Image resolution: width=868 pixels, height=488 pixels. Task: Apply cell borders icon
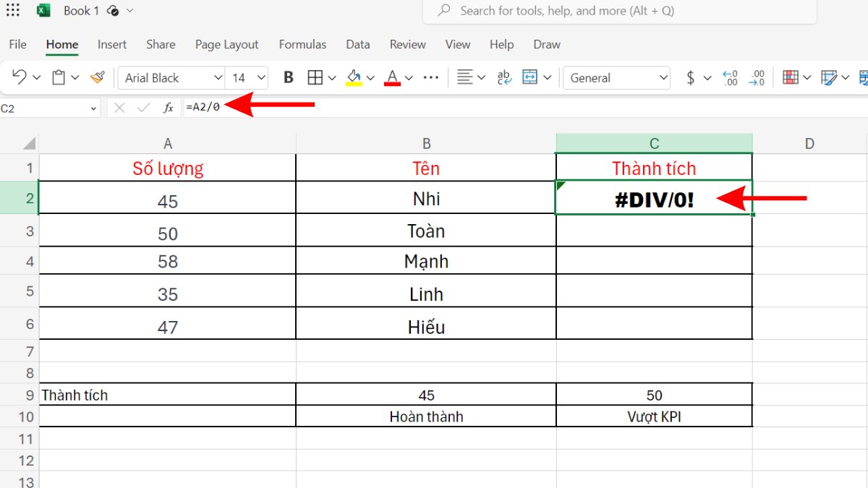point(315,77)
